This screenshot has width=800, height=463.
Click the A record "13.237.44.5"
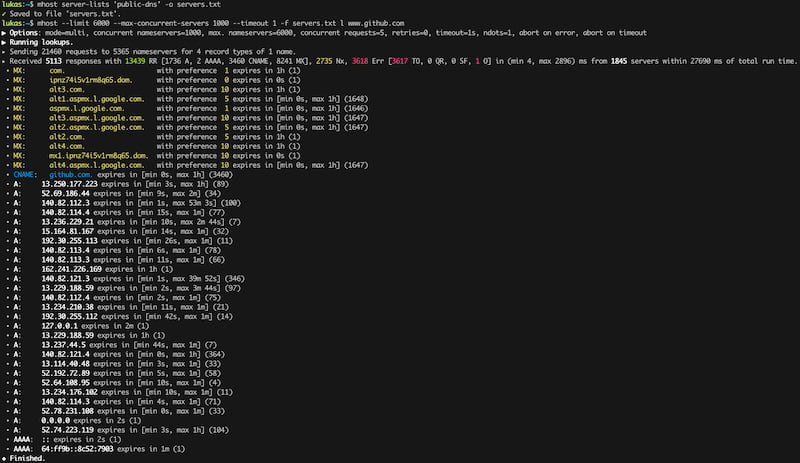point(64,345)
